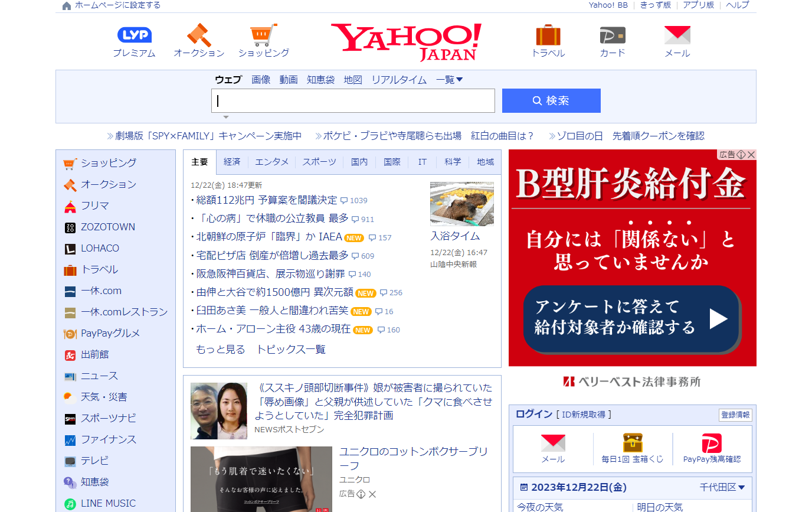Open the 宝箱くじ treasure chest icon

click(x=633, y=442)
